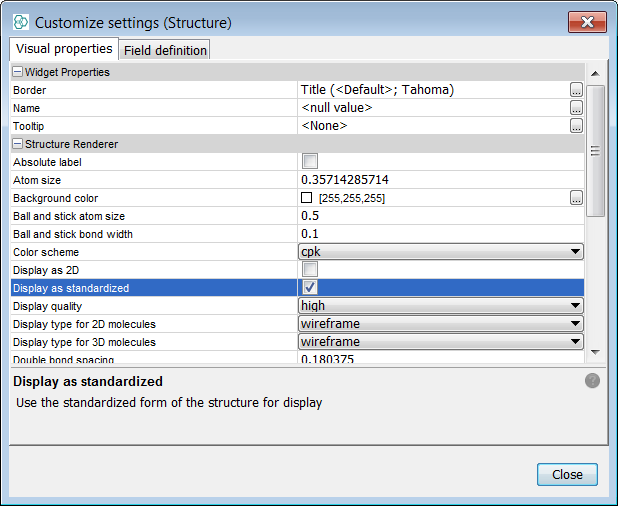Image resolution: width=618 pixels, height=506 pixels.
Task: Click the scrollbar down arrow
Action: point(595,352)
